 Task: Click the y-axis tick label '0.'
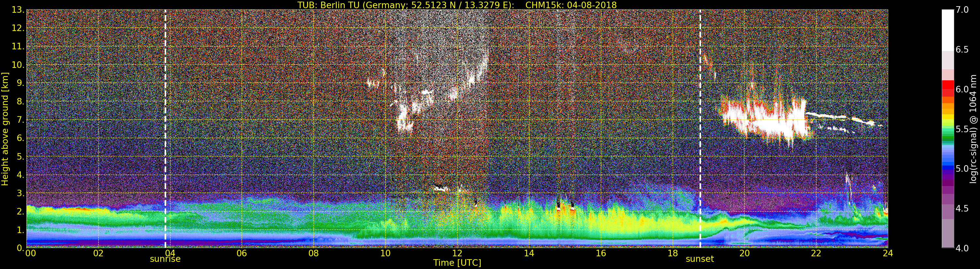21,248
